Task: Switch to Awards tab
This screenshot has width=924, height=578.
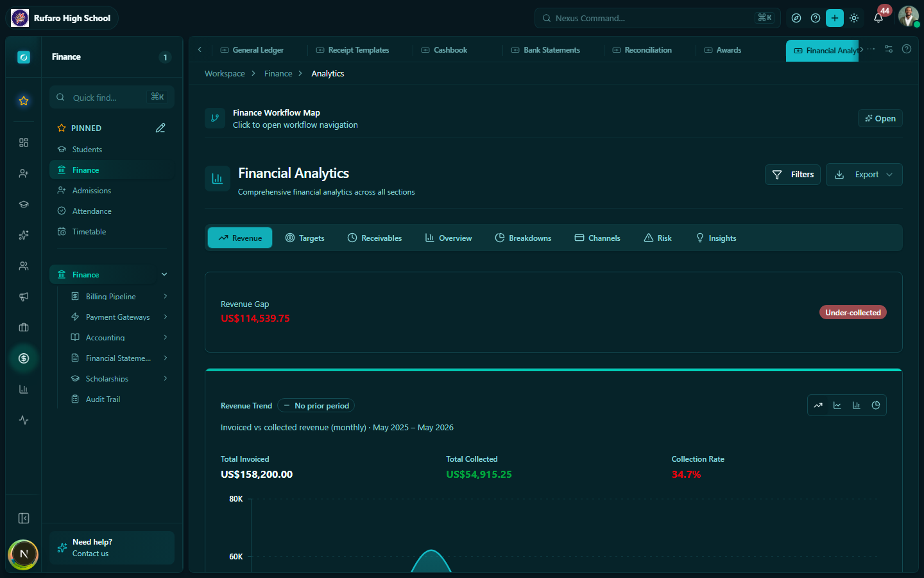Action: click(x=723, y=50)
